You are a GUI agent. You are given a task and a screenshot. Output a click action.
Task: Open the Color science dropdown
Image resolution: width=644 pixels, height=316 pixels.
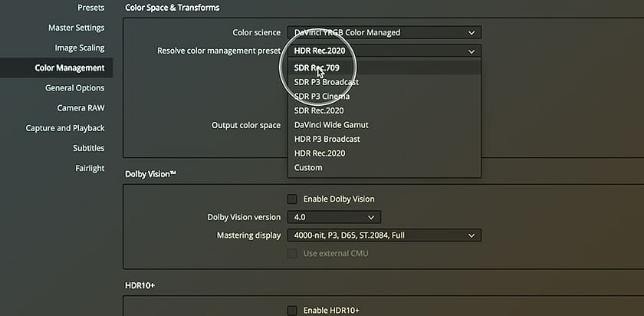pyautogui.click(x=384, y=32)
